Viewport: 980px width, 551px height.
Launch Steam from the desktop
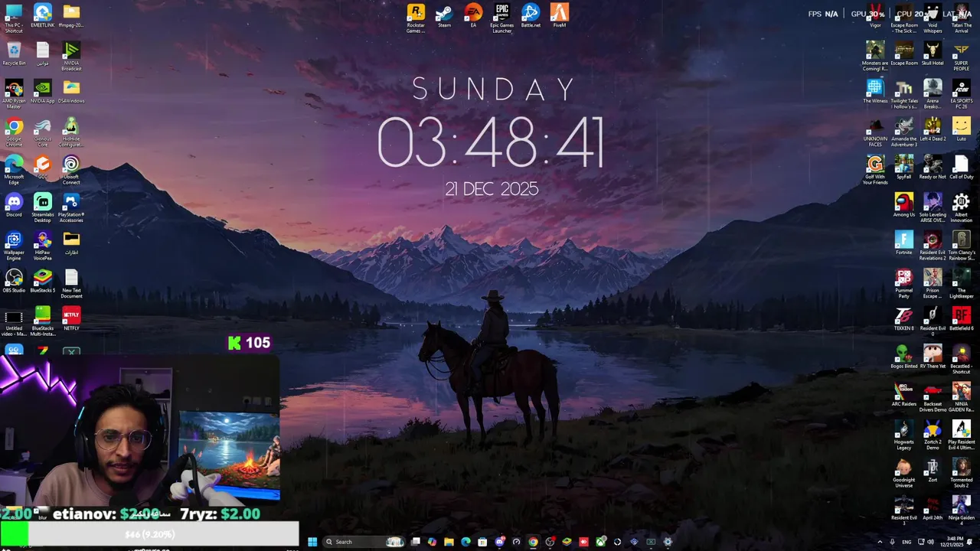444,16
